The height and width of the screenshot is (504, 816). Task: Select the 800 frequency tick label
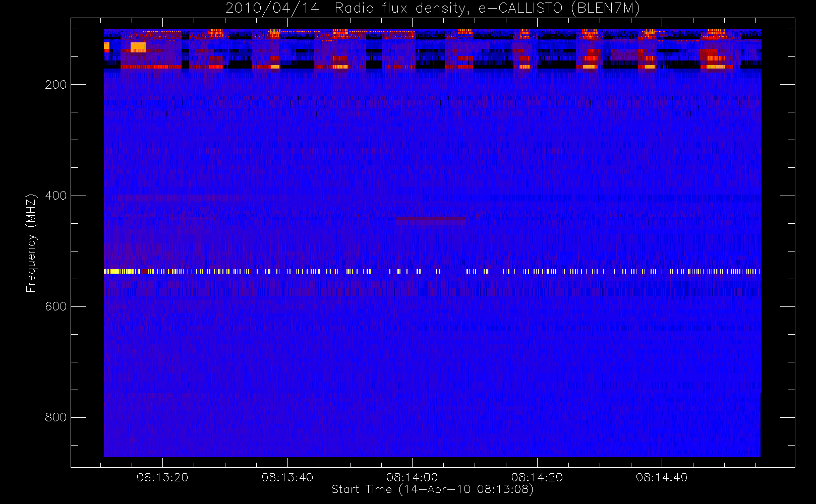(56, 417)
